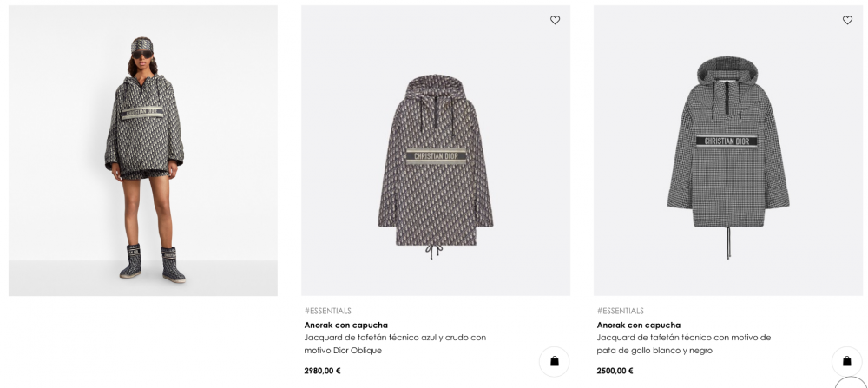Add the 2980,00 € anorak to shopping bag
Screen dimensions: 868x388
tap(554, 361)
